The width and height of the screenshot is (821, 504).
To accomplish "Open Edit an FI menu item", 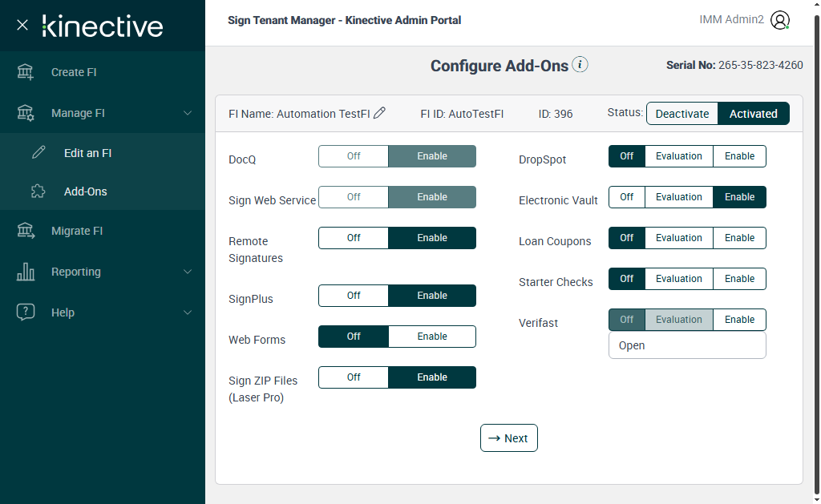I will pyautogui.click(x=87, y=153).
